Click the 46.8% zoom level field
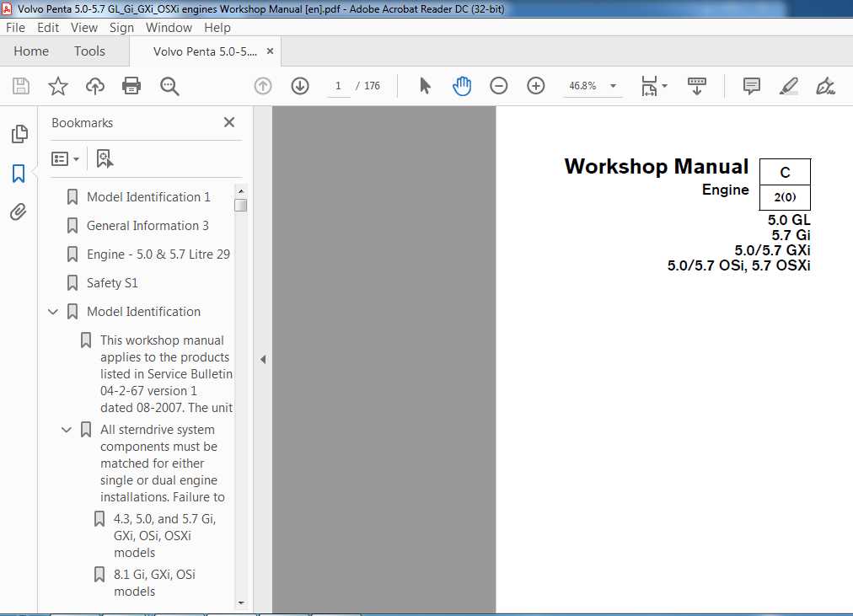Image resolution: width=853 pixels, height=616 pixels. 582,86
